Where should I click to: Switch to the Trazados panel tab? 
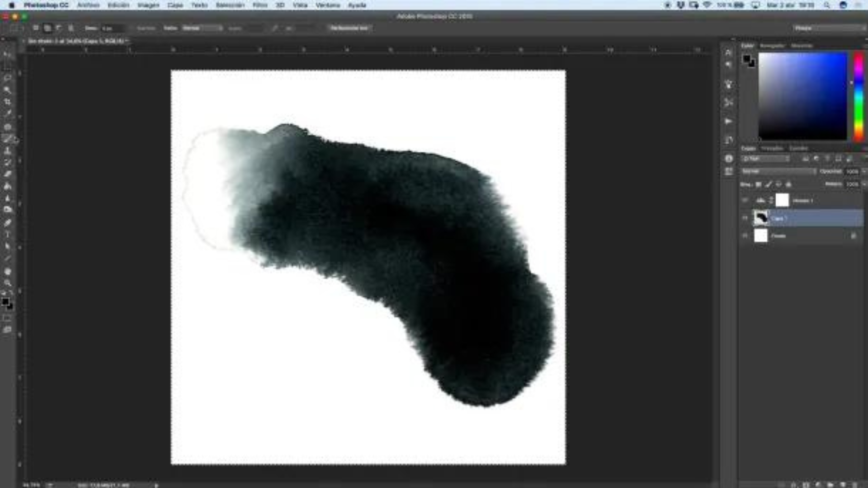point(772,148)
